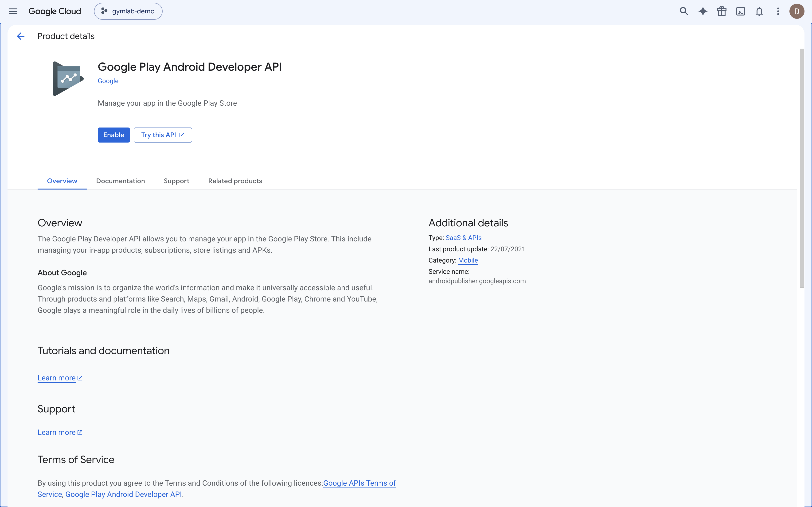Click the vertical page scrollbar
Viewport: 812px width, 507px height.
coord(802,168)
